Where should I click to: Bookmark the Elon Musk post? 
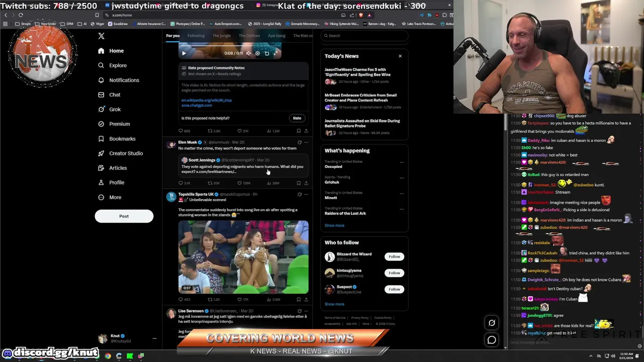click(298, 183)
